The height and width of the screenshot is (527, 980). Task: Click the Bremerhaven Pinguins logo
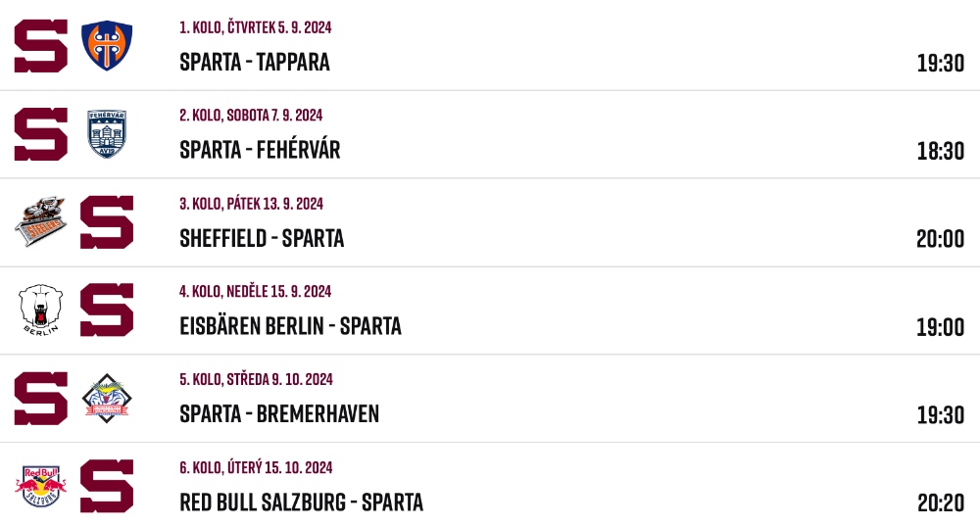tap(107, 399)
